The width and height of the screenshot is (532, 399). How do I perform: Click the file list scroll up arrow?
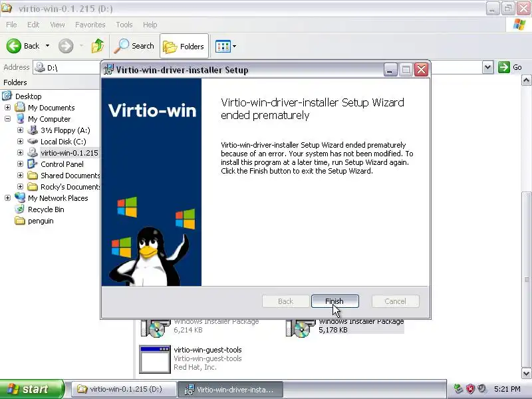[526, 80]
